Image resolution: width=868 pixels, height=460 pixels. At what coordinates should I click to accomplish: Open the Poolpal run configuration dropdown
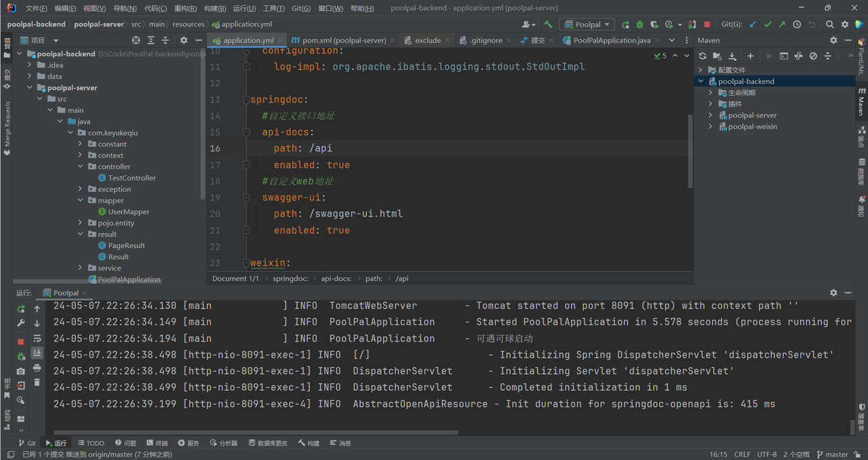(x=587, y=24)
